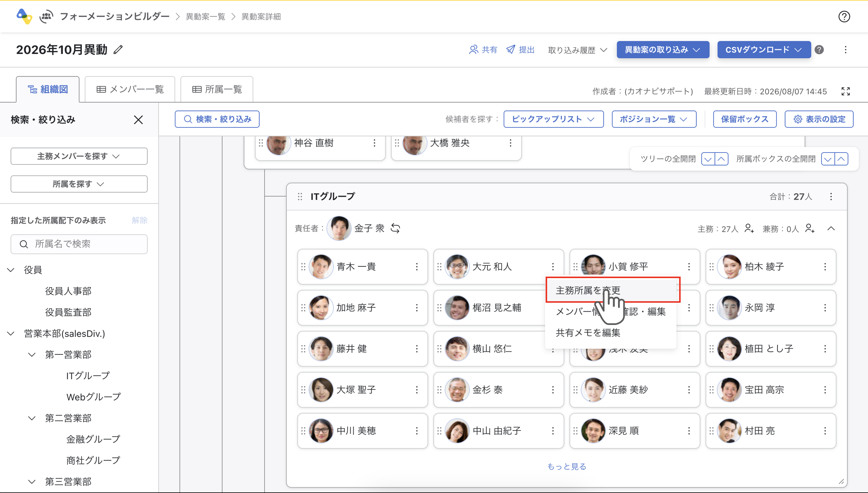
Task: Focus the 所属名で検索 search field
Action: tap(79, 244)
